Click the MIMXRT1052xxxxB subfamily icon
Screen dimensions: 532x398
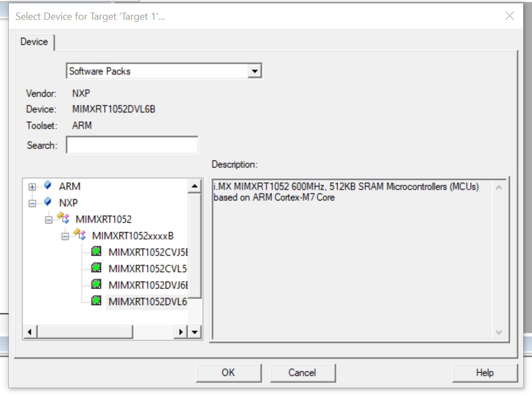(80, 234)
